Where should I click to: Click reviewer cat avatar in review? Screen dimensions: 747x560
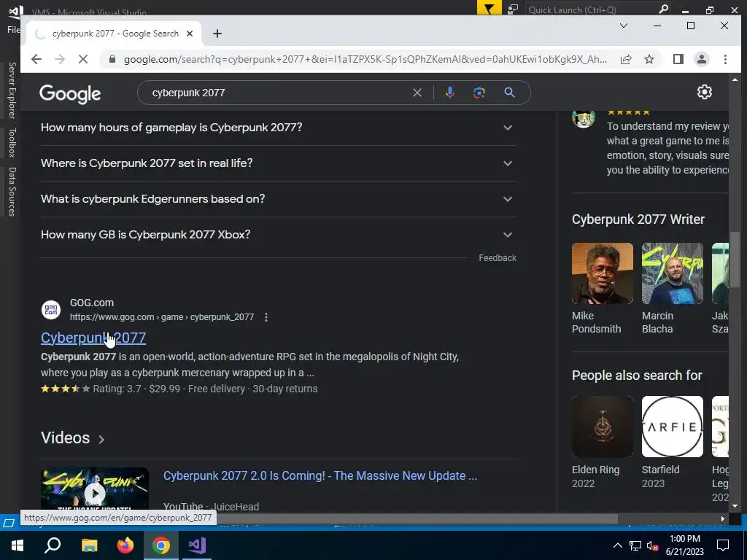click(584, 118)
